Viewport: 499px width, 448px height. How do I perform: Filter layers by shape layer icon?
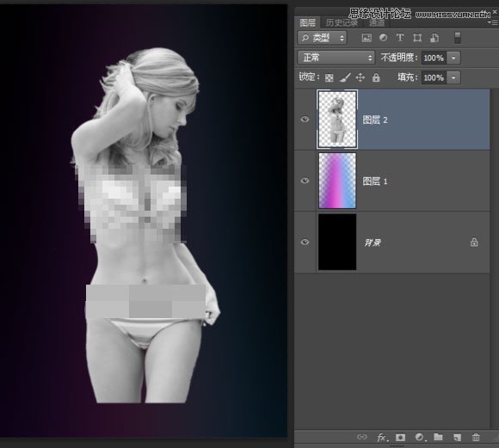[417, 38]
